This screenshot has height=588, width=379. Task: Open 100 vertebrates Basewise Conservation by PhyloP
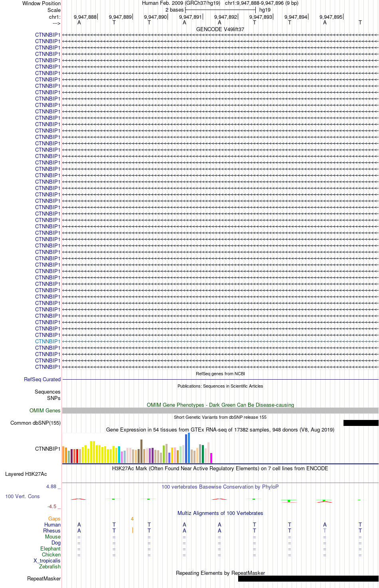click(x=220, y=487)
